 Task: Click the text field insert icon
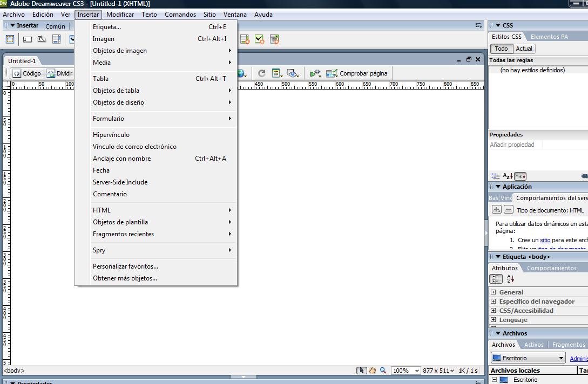[28, 39]
